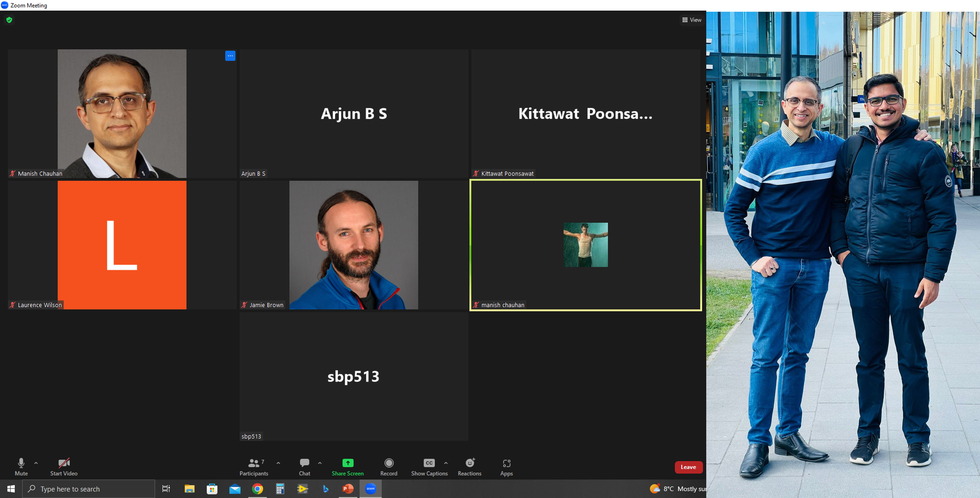Select Jamie Brown's video tile
This screenshot has height=498, width=980.
point(354,245)
